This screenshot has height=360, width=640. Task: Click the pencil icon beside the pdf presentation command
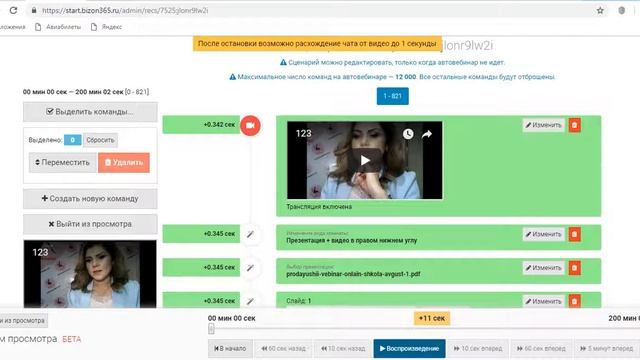coord(250,268)
